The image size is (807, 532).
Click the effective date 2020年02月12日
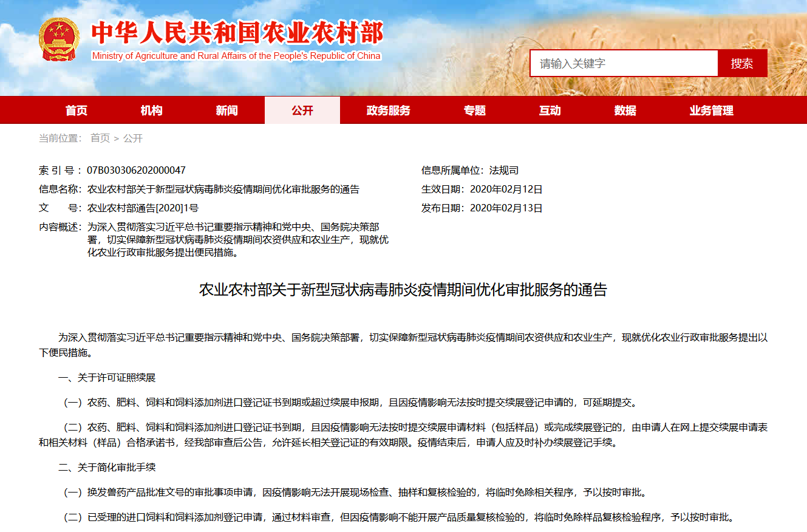pos(506,189)
